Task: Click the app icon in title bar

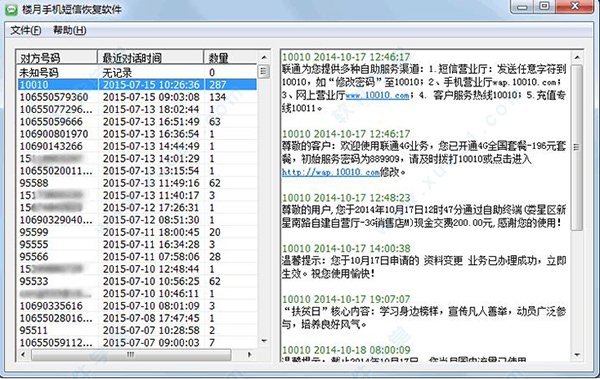Action: (x=11, y=10)
